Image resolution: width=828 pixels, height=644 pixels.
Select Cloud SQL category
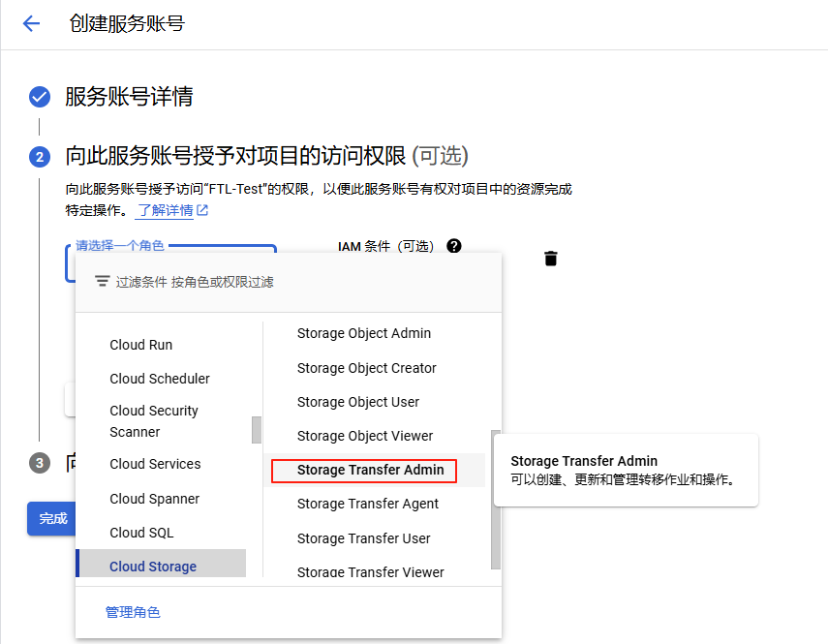click(141, 533)
